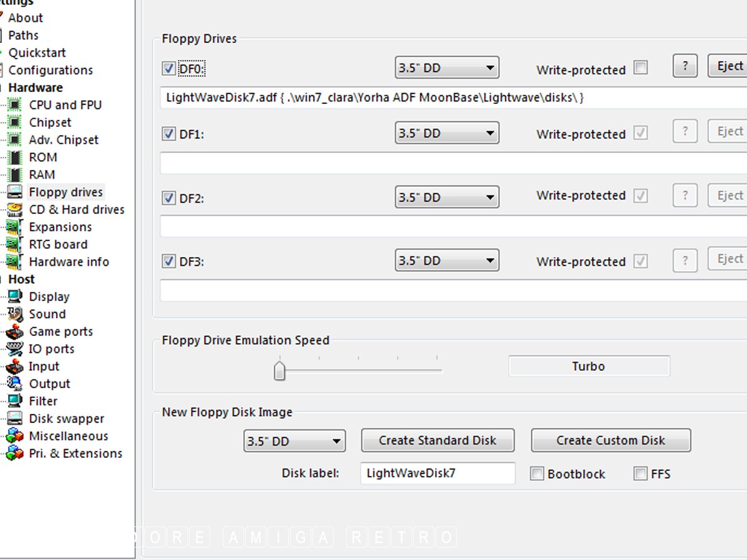Select the Game ports joystick icon

point(15,332)
